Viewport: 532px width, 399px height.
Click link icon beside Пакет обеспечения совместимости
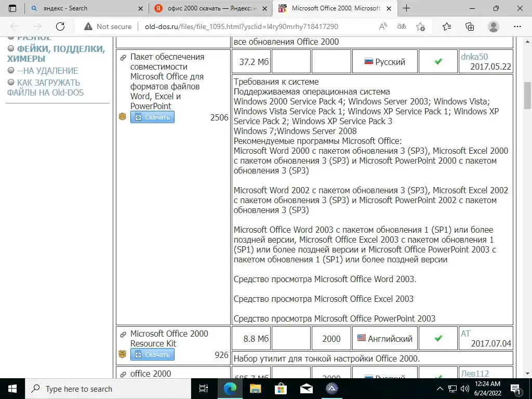[x=123, y=58]
